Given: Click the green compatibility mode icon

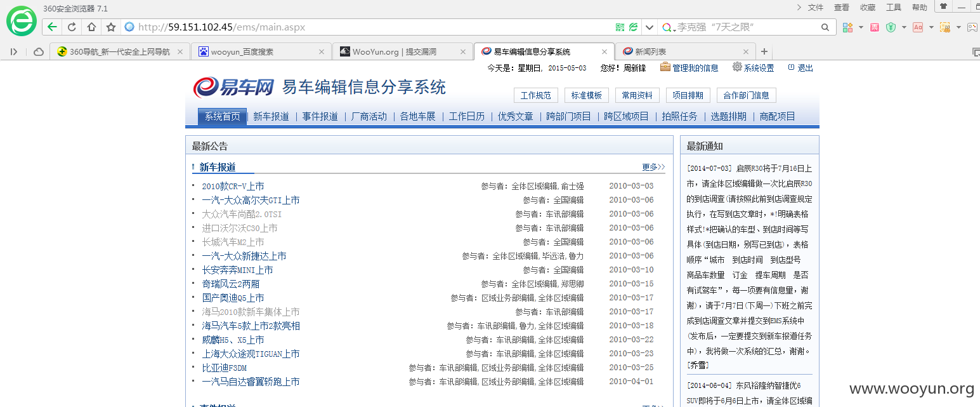Looking at the screenshot, I should point(633,27).
